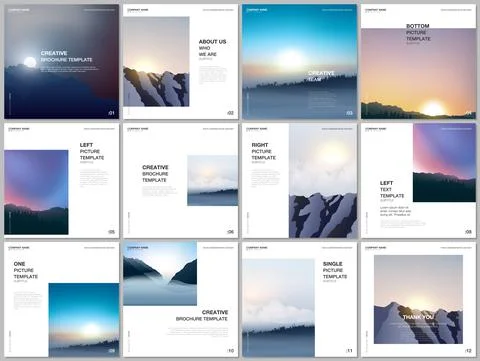Select the CREATIVE TEAM title text
Screen dimensions: 480x361
[321, 76]
